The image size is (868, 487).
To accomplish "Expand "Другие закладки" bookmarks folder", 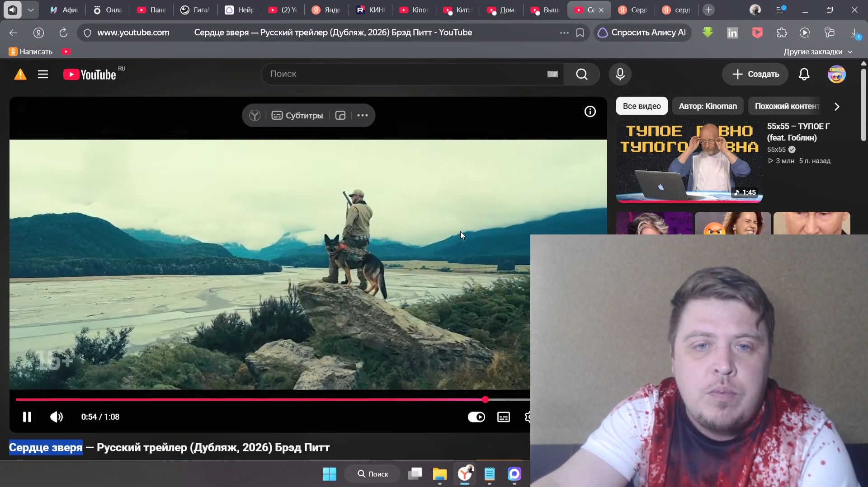I will (817, 52).
